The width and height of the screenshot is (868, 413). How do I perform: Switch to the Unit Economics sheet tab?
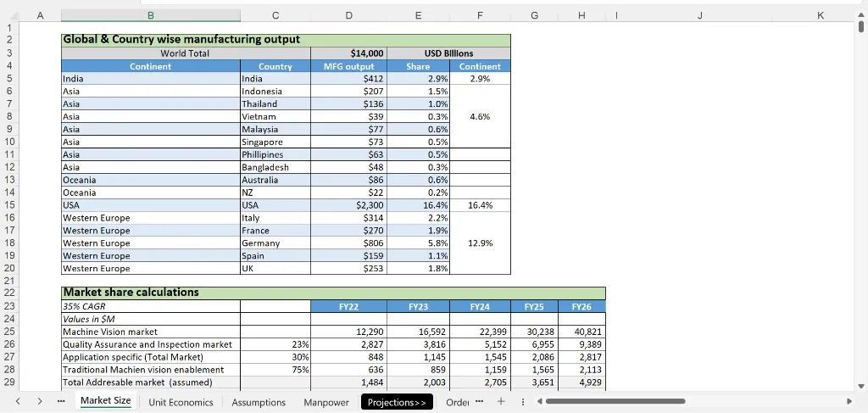click(x=181, y=402)
